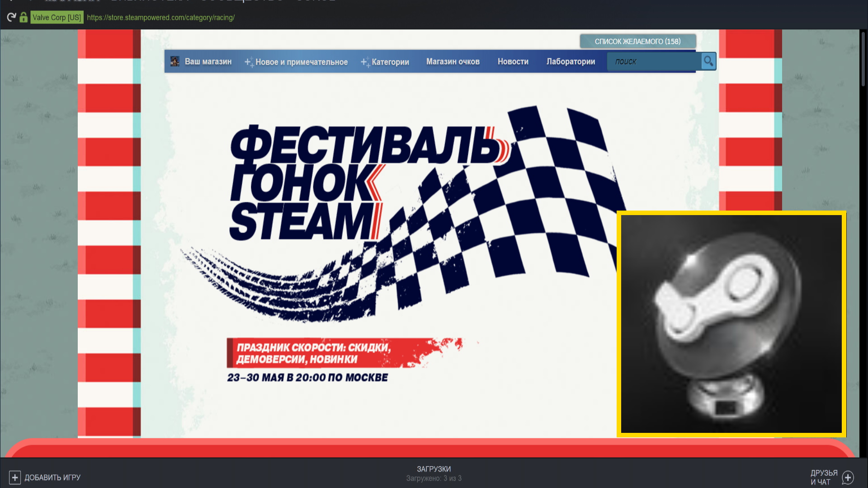
Task: Click the user avatar in store menu
Action: (x=175, y=61)
